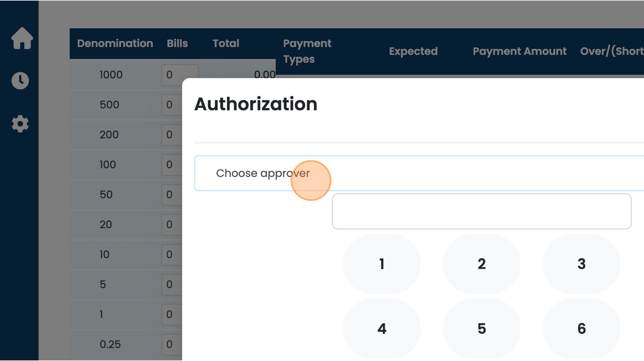Select the bills field for 0.25 denomination

coord(172,344)
